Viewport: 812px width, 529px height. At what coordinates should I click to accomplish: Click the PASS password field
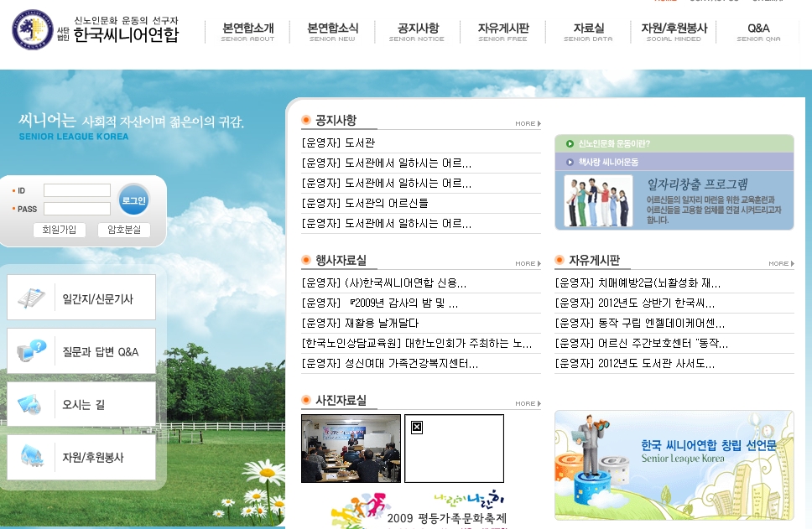click(77, 209)
